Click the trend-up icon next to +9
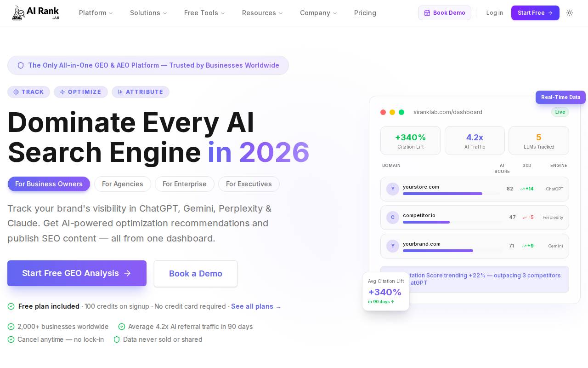 tap(524, 246)
